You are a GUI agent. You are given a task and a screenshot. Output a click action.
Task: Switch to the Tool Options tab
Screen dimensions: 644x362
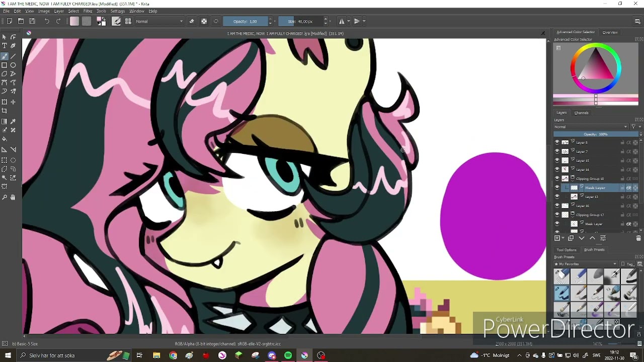(x=566, y=250)
